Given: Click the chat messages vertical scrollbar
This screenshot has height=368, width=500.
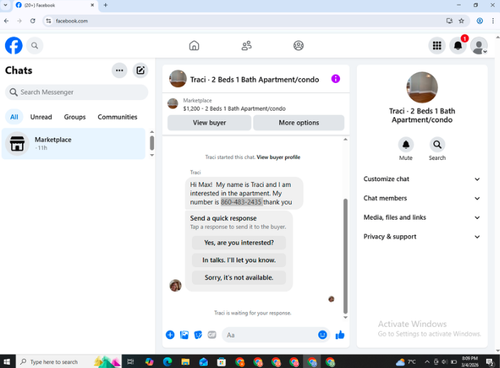Looking at the screenshot, I should pyautogui.click(x=345, y=257).
